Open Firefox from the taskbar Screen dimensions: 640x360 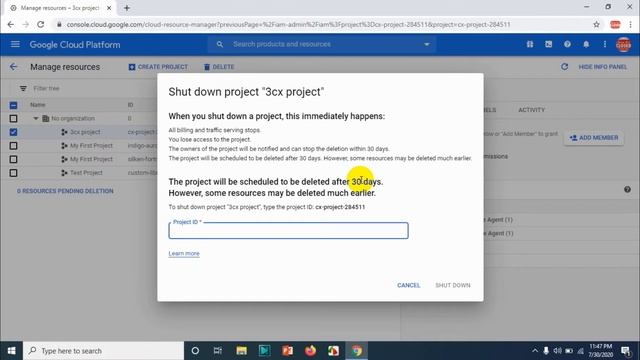[x=310, y=351]
